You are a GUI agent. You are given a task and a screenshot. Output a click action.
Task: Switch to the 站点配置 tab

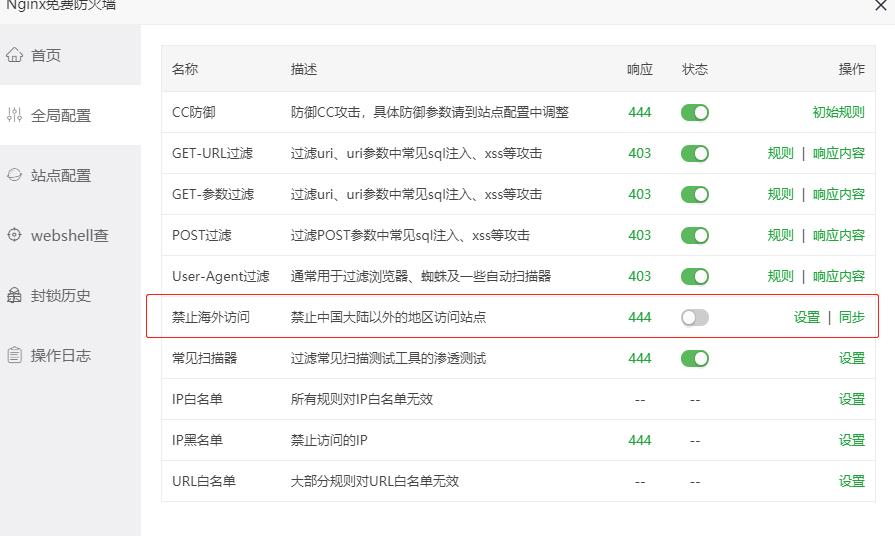[x=61, y=175]
